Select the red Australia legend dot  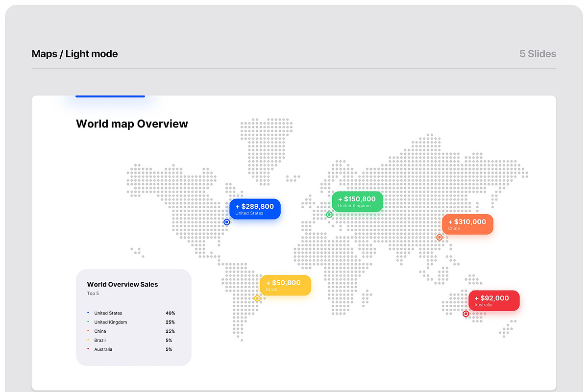(x=88, y=349)
